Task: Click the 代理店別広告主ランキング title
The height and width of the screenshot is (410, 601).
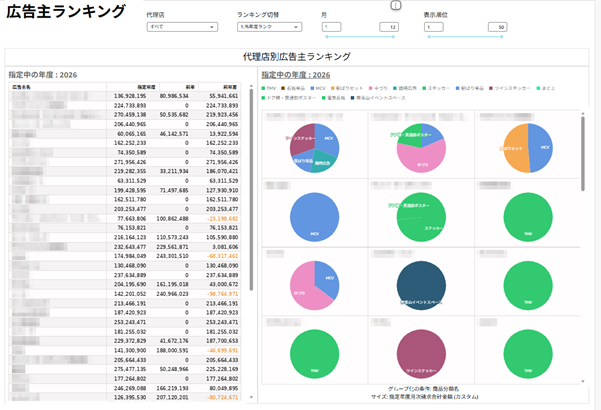Action: click(297, 57)
